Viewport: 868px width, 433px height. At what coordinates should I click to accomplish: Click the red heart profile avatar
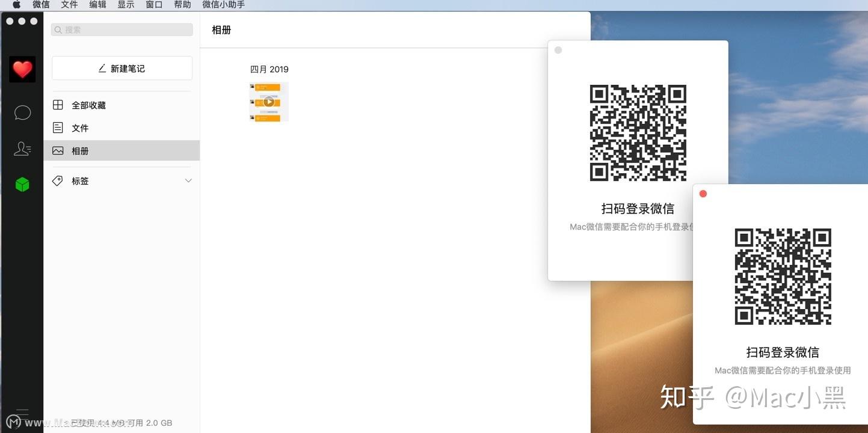click(x=22, y=70)
